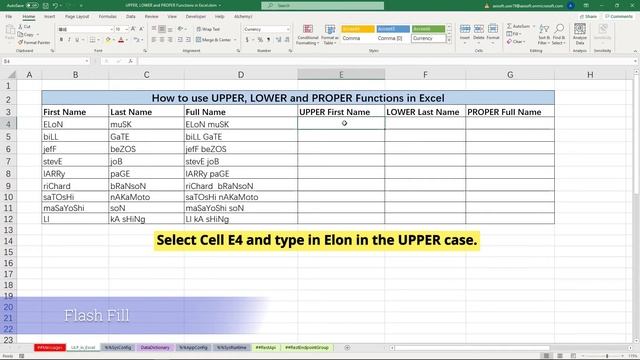Toggle Center alignment for text
The image size is (640, 360).
click(162, 40)
